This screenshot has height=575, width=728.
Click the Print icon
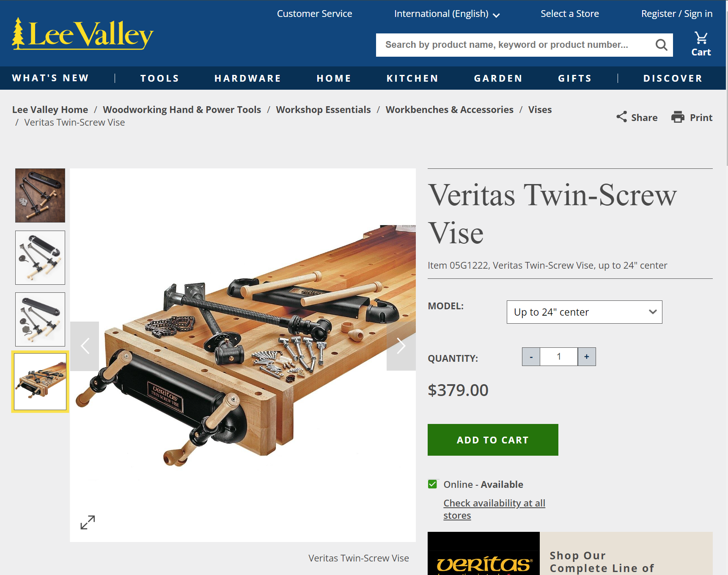[678, 117]
